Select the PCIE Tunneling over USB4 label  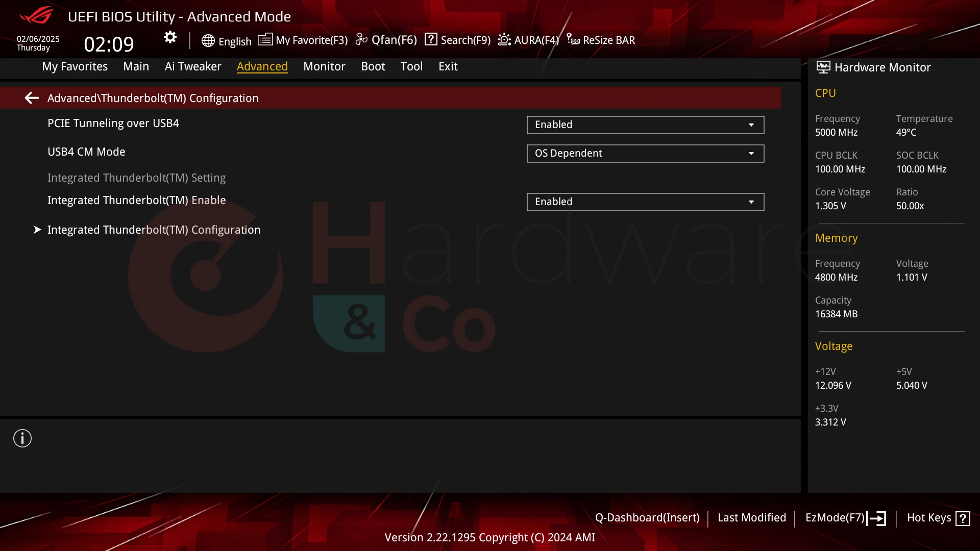pyautogui.click(x=113, y=123)
